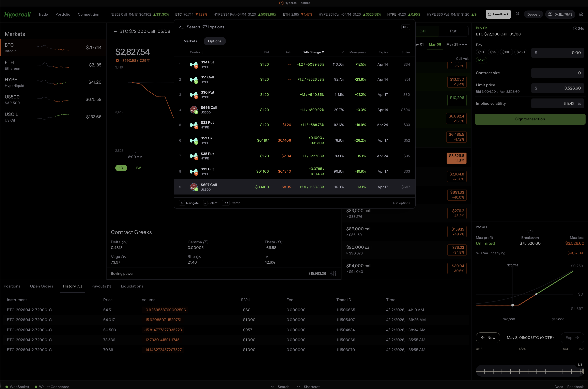
Task: Click the $30 Put HYPE token icon
Action: pyautogui.click(x=194, y=95)
